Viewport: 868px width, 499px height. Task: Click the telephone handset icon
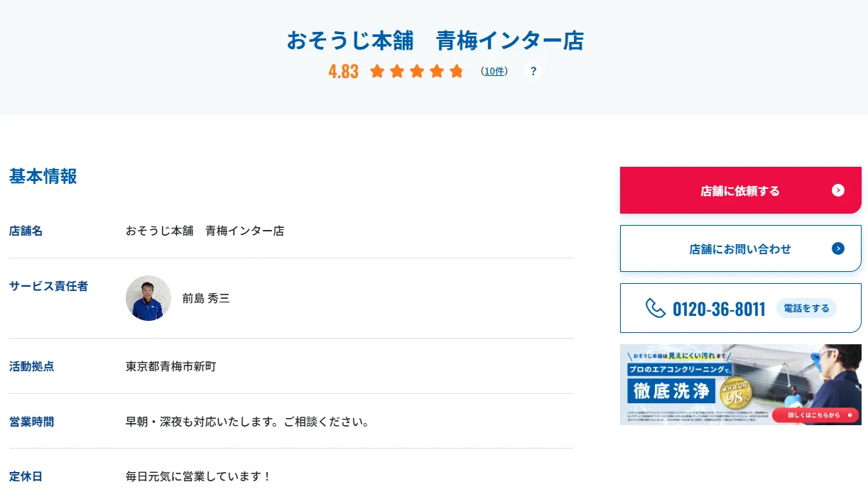[x=655, y=308]
